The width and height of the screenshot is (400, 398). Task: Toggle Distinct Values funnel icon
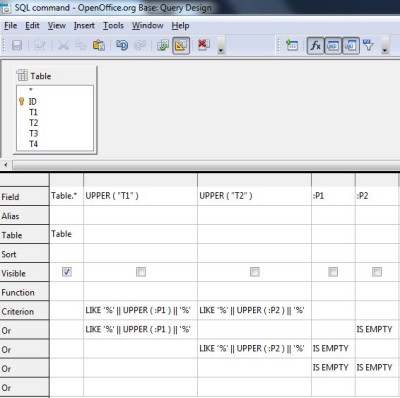point(369,45)
